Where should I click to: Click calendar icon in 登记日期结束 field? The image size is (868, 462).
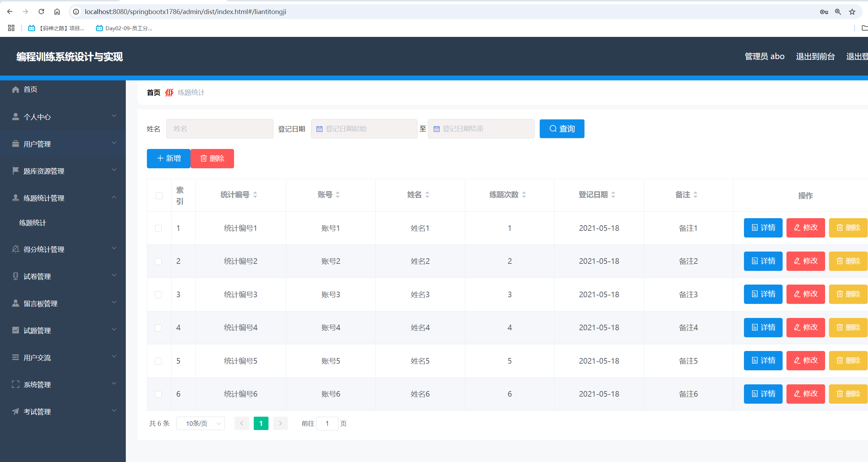[x=436, y=129]
